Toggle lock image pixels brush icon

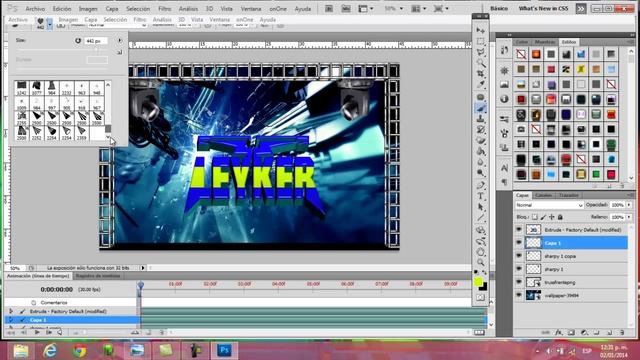[x=543, y=217]
